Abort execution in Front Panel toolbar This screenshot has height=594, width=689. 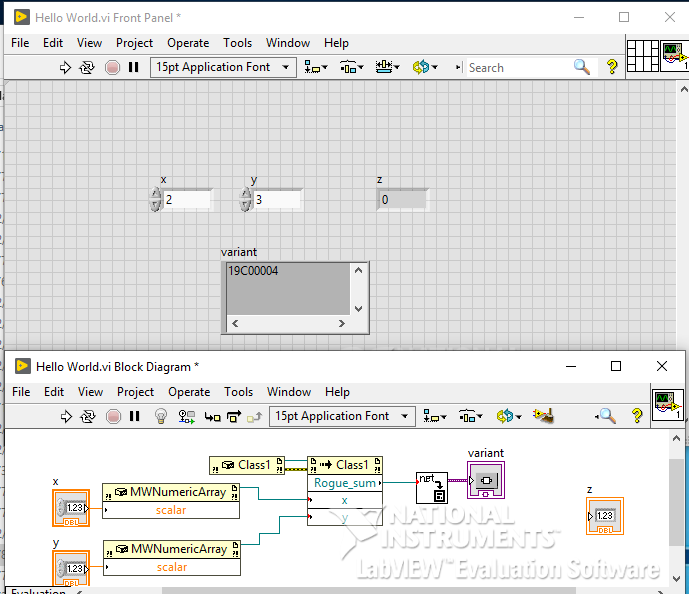pyautogui.click(x=112, y=68)
